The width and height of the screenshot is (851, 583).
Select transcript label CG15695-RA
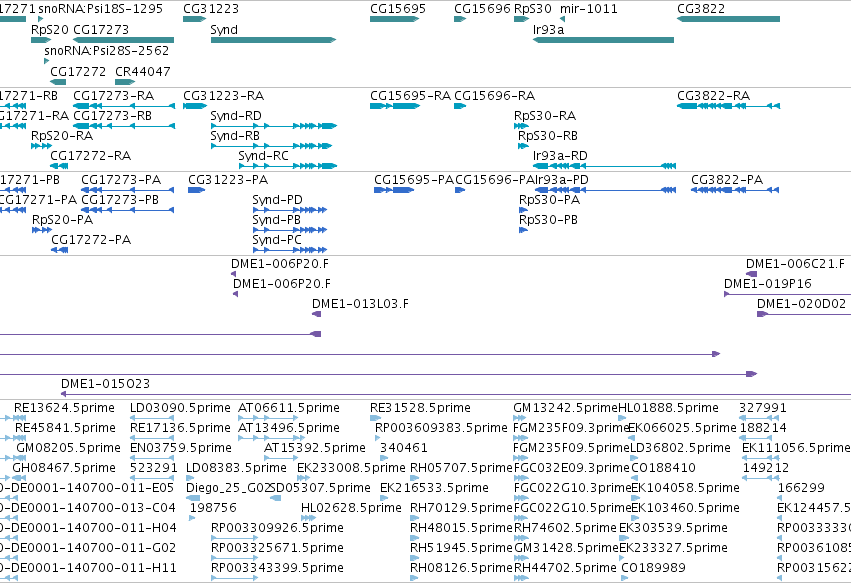[410, 96]
